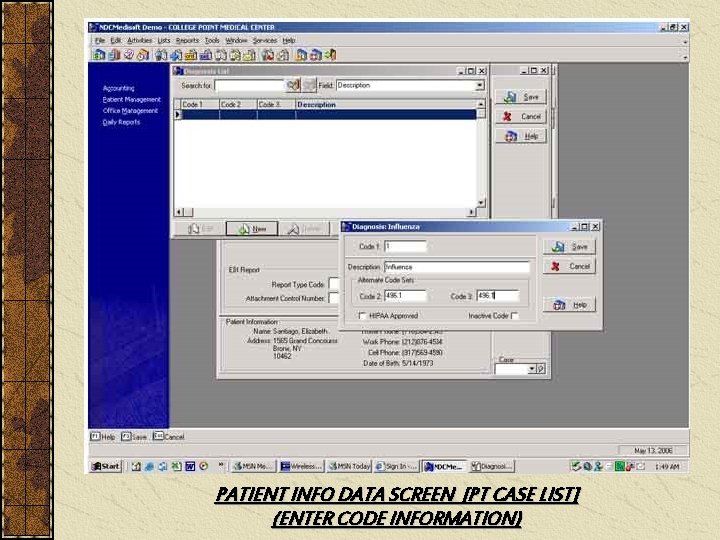
Task: Click Cancel in the panel right of Diagnosis List
Action: pos(521,117)
